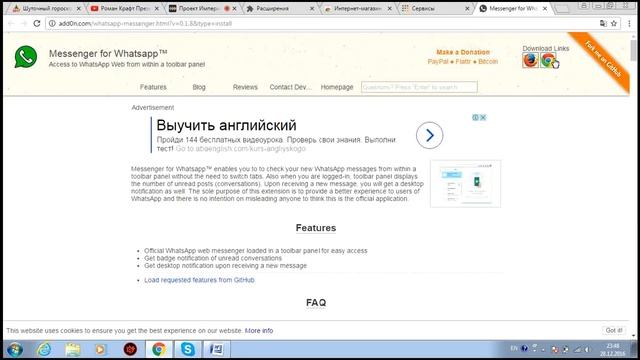Image resolution: width=640 pixels, height=360 pixels.
Task: Click the green WhatsApp logo
Action: tap(26, 57)
